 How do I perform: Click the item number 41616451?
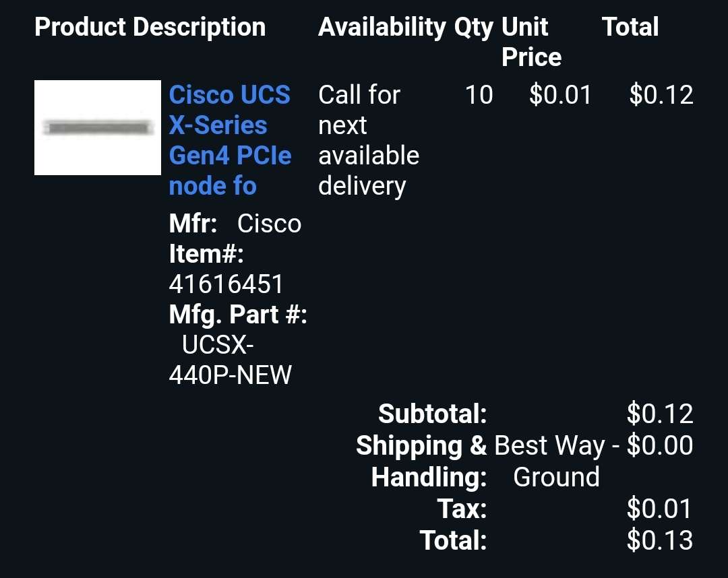tap(226, 284)
